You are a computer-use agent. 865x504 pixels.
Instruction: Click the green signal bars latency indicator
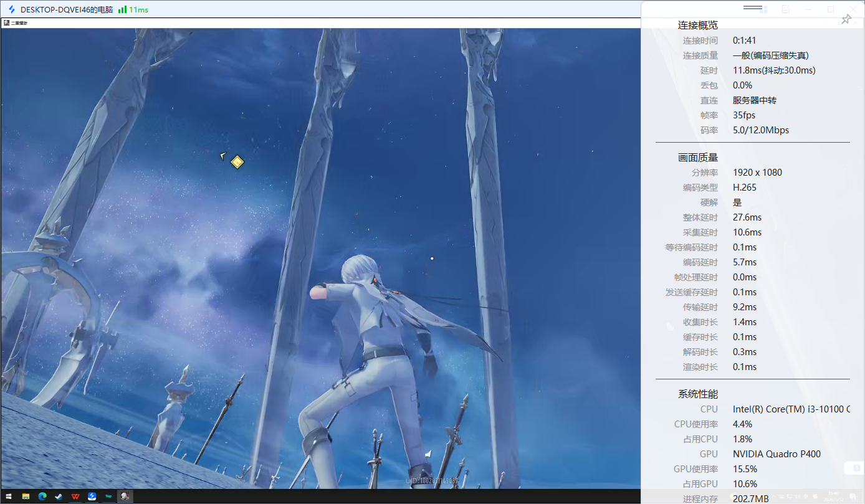pyautogui.click(x=122, y=9)
